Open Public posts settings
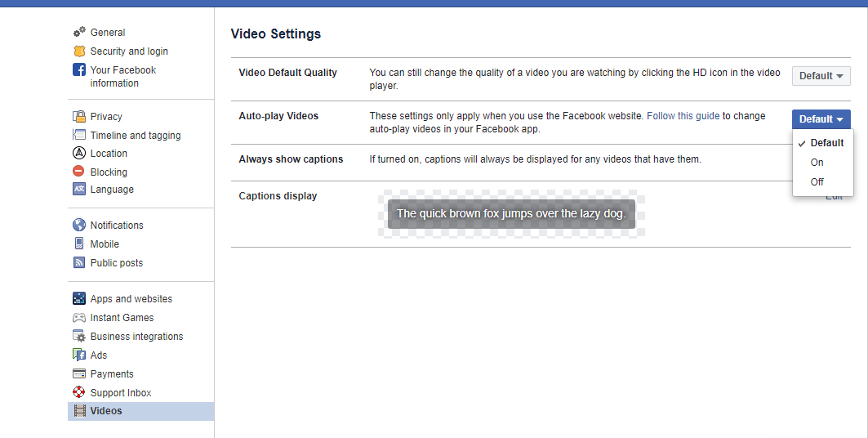Screen dimensions: 868x438 116,263
